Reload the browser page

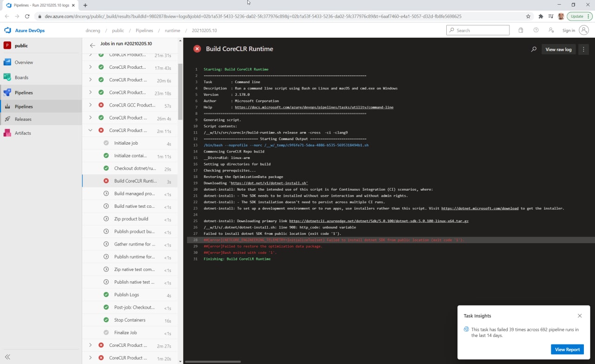click(x=27, y=16)
